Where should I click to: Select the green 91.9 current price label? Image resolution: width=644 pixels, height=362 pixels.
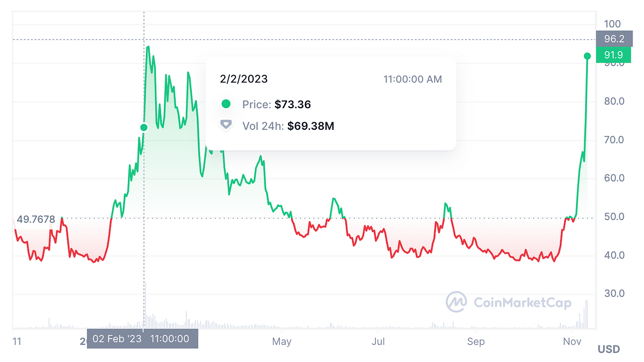point(614,55)
